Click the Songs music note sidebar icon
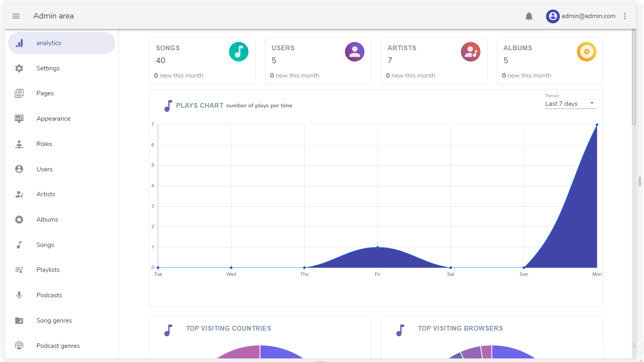 (x=19, y=245)
